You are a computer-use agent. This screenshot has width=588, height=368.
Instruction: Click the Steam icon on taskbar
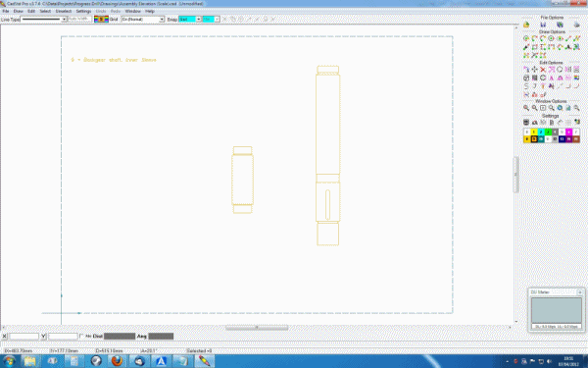(x=96, y=361)
